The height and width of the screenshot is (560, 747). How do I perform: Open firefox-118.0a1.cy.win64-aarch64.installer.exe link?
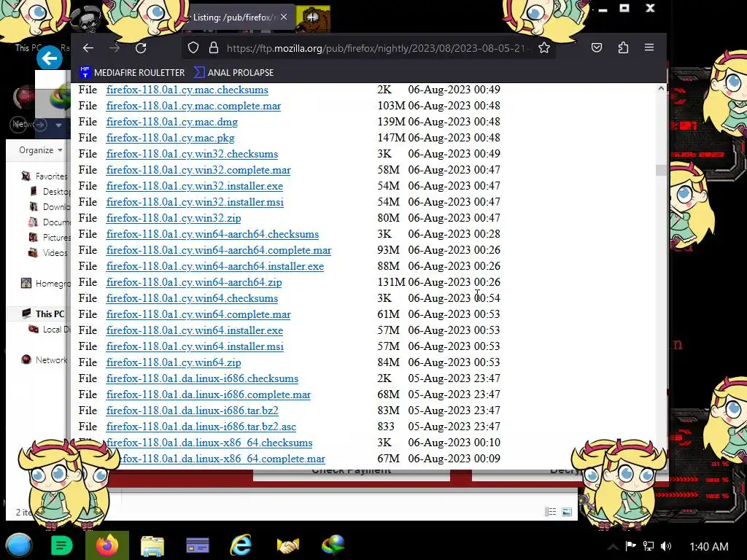pyautogui.click(x=215, y=266)
